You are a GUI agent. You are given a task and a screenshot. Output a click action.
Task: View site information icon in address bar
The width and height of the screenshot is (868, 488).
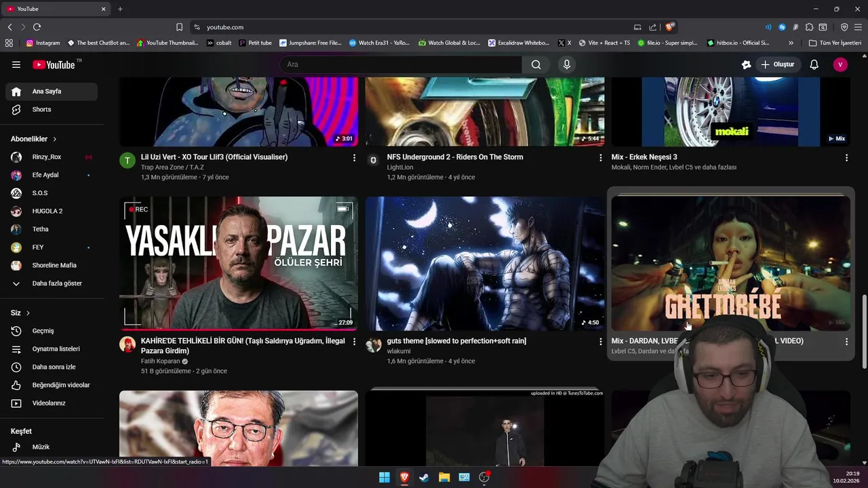pos(197,27)
